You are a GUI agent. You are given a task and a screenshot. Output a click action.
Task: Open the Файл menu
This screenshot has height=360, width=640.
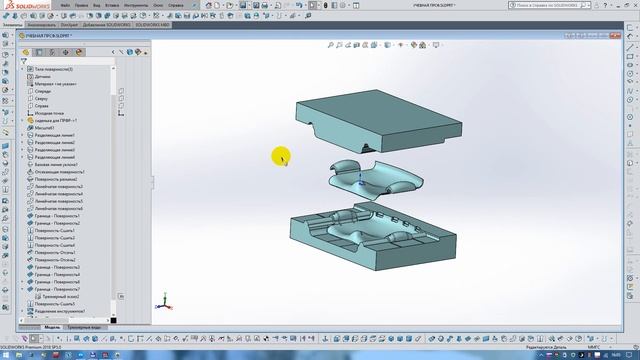coord(65,5)
